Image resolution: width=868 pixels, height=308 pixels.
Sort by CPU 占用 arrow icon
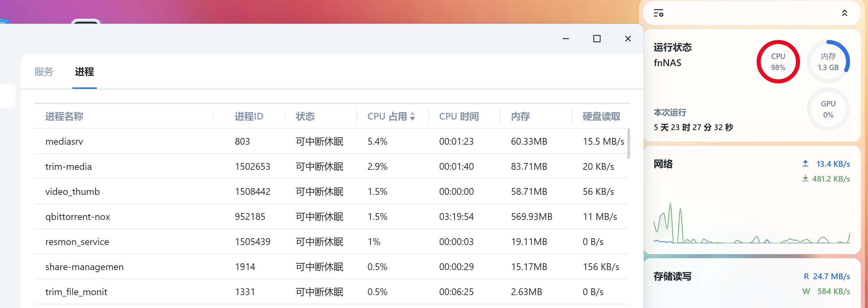412,116
